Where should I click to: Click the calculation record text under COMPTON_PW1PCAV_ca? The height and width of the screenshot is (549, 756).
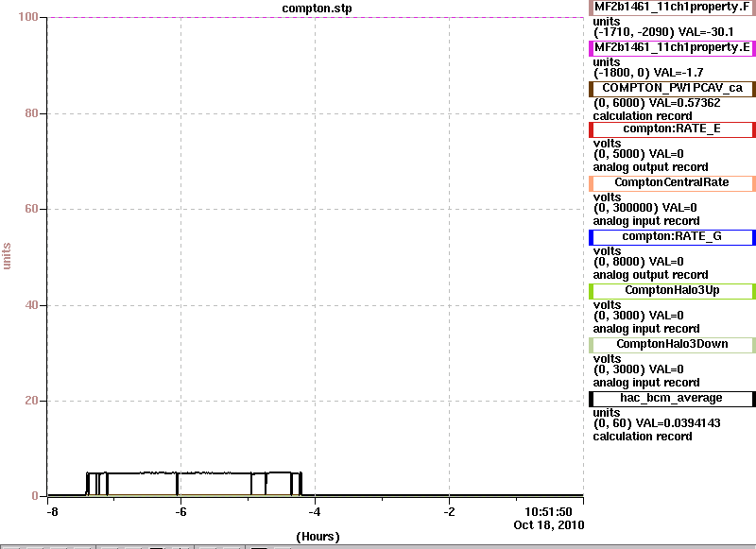click(x=643, y=116)
